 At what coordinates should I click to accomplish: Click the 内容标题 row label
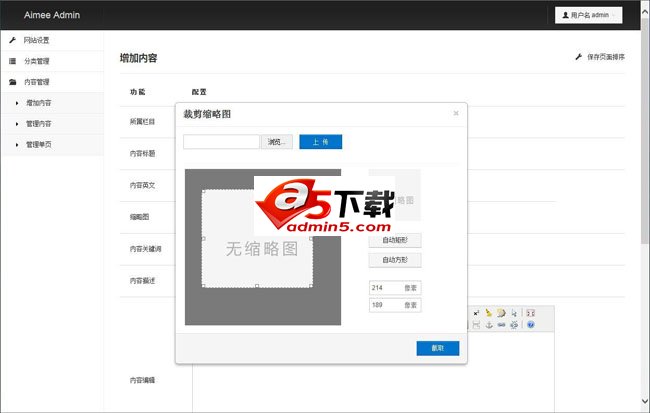tap(142, 153)
